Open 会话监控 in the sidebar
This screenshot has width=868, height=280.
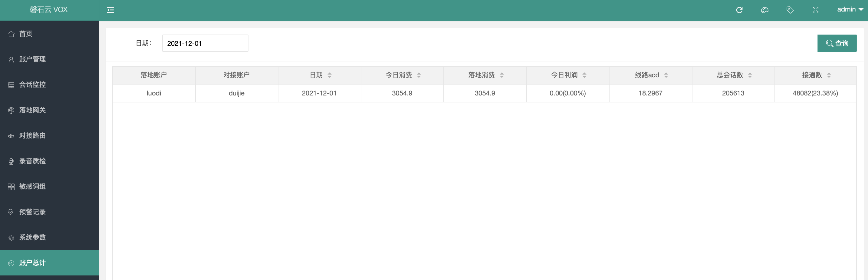click(x=49, y=84)
